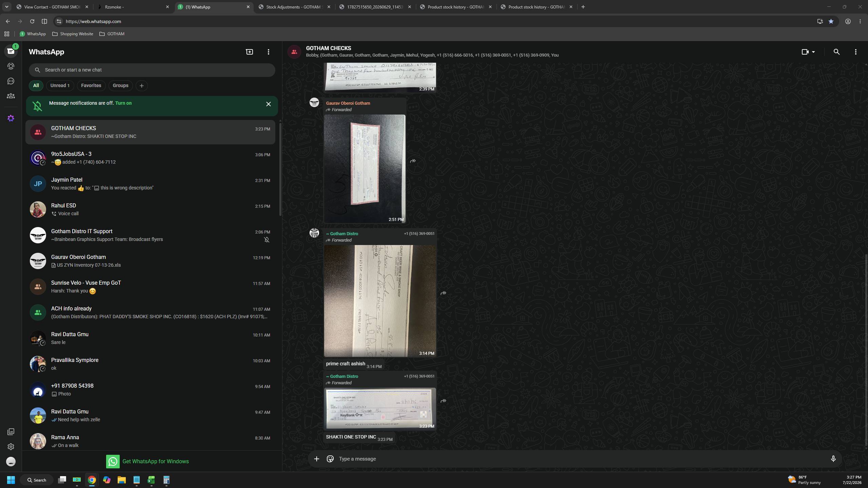Filter chats by Favorites
This screenshot has width=868, height=488.
pyautogui.click(x=91, y=85)
